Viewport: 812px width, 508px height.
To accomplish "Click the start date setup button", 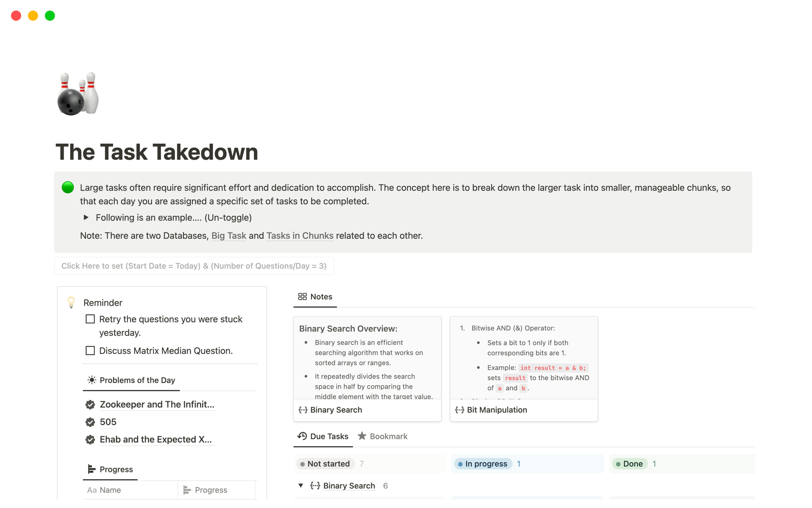I will (x=195, y=266).
